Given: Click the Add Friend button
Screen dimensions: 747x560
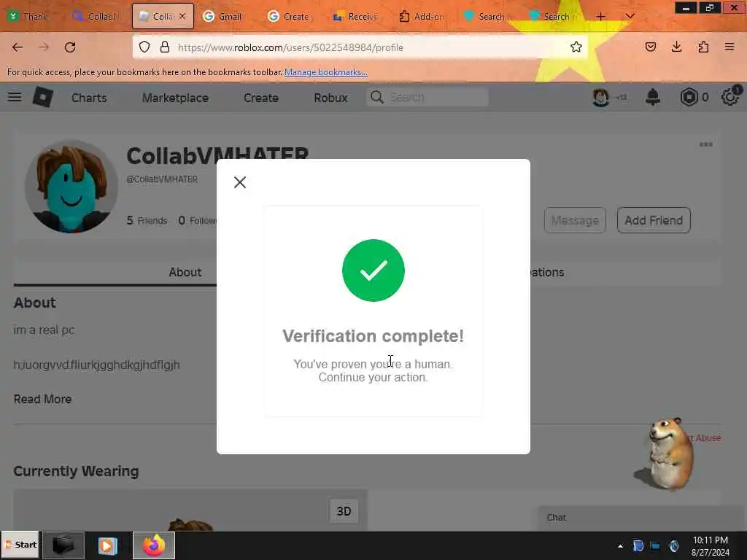Looking at the screenshot, I should (654, 220).
